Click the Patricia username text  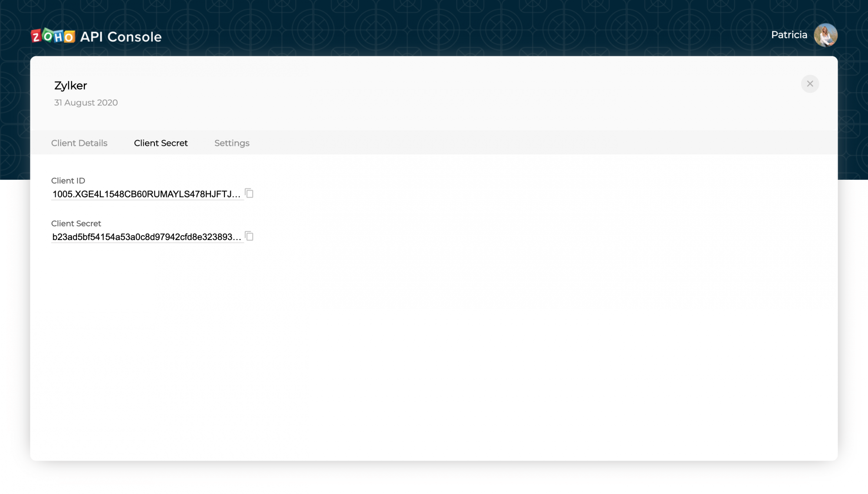click(789, 35)
